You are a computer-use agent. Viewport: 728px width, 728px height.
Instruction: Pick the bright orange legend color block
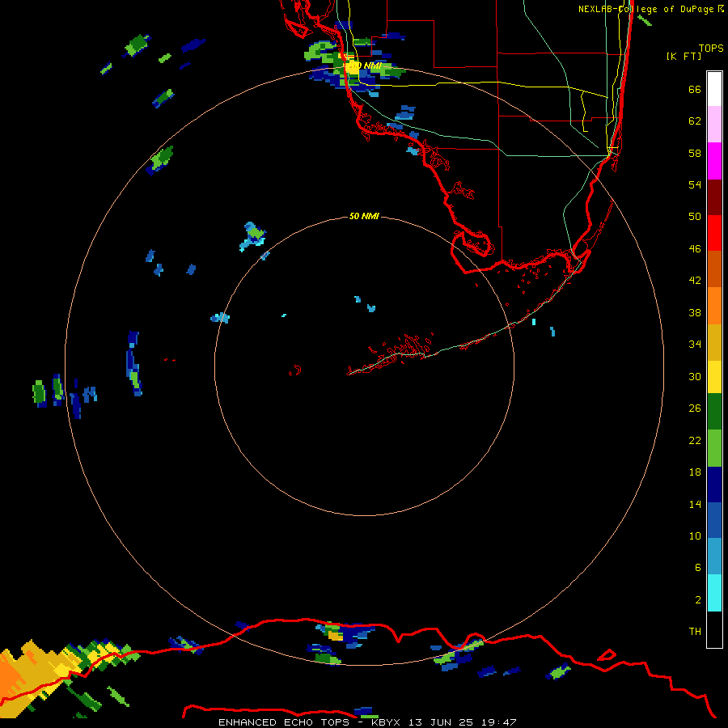[714, 306]
